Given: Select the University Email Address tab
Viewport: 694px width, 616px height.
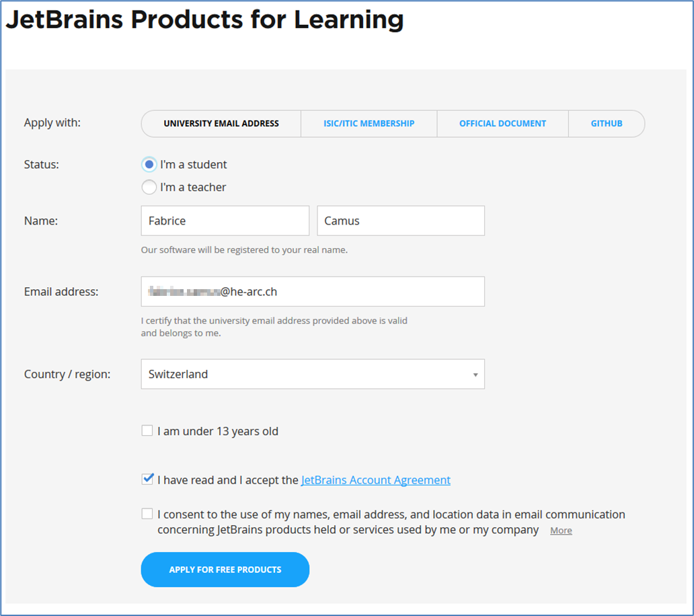Looking at the screenshot, I should pyautogui.click(x=221, y=124).
